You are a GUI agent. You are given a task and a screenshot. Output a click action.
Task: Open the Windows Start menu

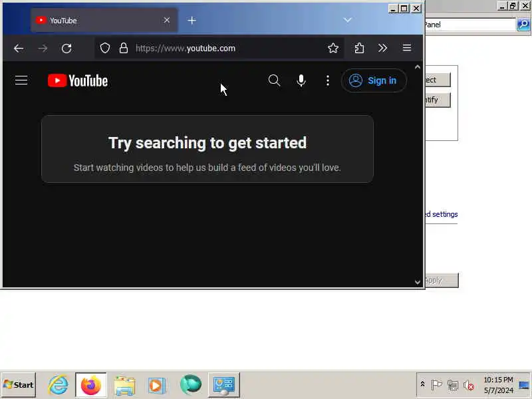tap(19, 385)
